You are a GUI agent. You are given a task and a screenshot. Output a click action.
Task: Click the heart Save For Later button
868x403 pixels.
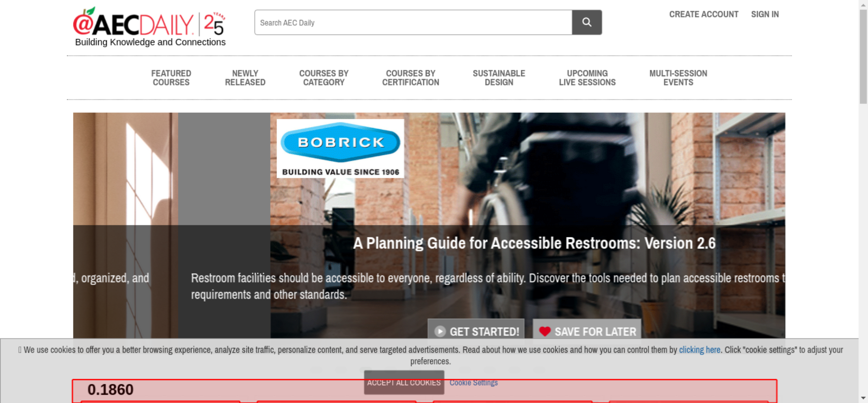tap(587, 331)
